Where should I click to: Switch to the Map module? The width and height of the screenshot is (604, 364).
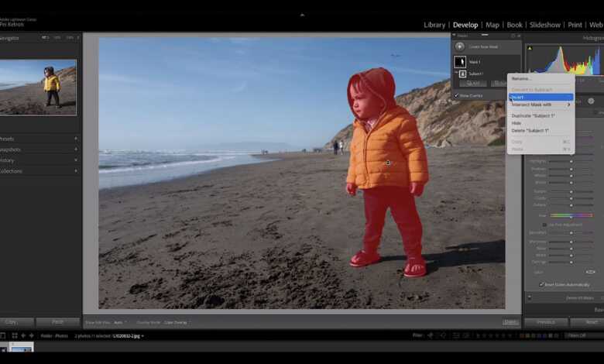[x=492, y=25]
